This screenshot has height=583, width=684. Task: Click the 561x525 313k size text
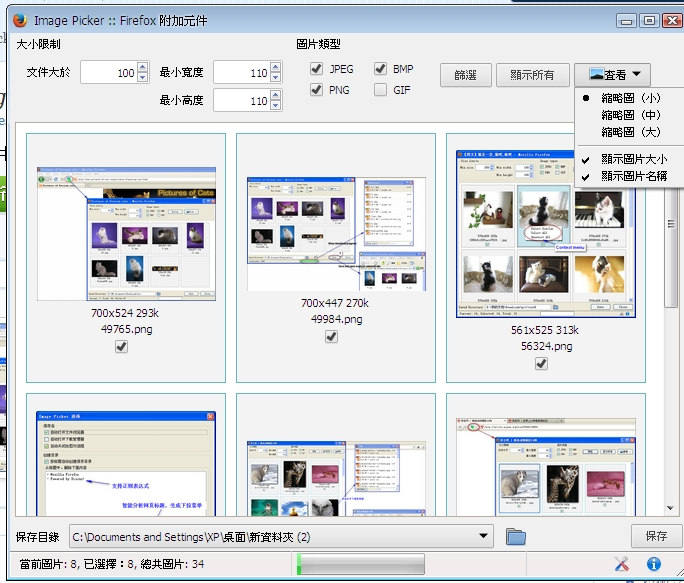545,330
